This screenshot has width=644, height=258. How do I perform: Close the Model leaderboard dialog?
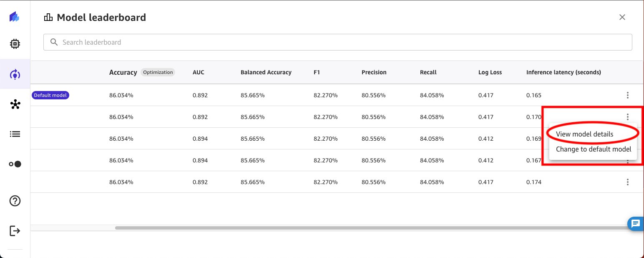click(x=622, y=17)
